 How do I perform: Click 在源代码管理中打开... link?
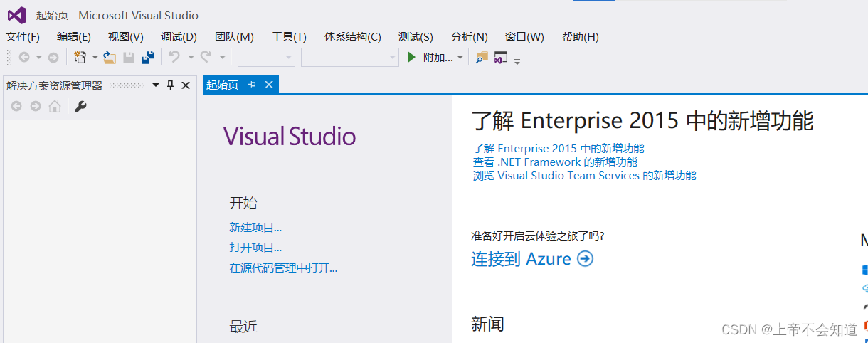[283, 268]
